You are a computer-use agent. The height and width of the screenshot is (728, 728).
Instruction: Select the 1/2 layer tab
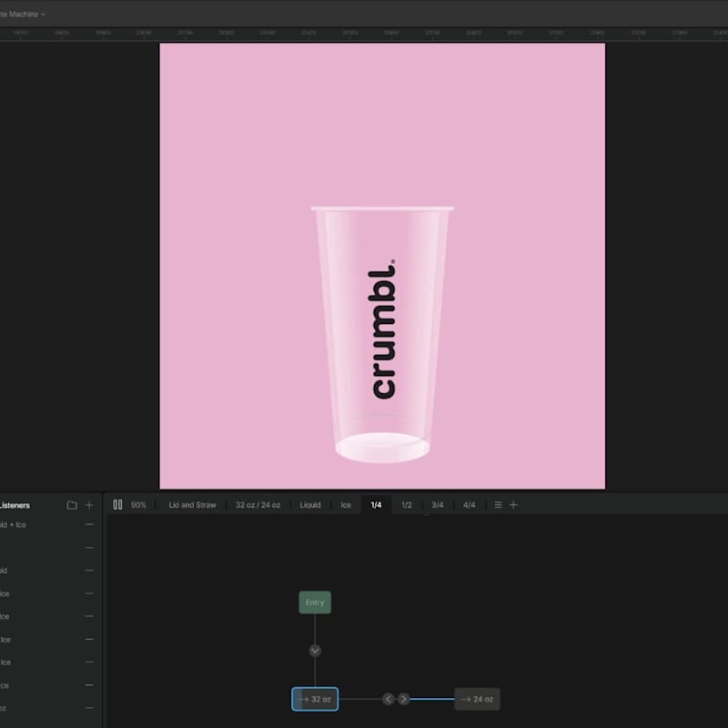click(407, 505)
